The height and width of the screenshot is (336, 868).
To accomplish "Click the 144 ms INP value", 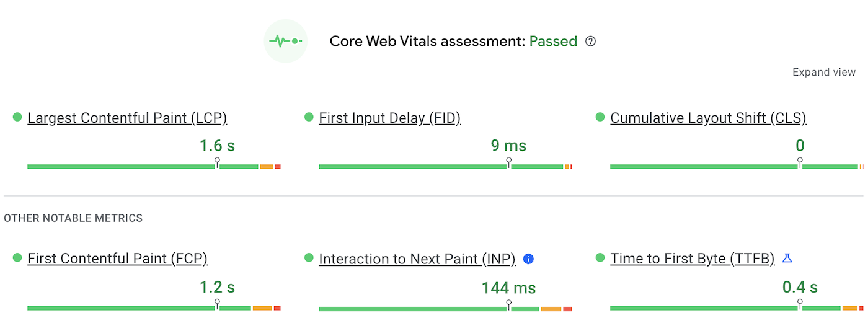I will coord(508,288).
